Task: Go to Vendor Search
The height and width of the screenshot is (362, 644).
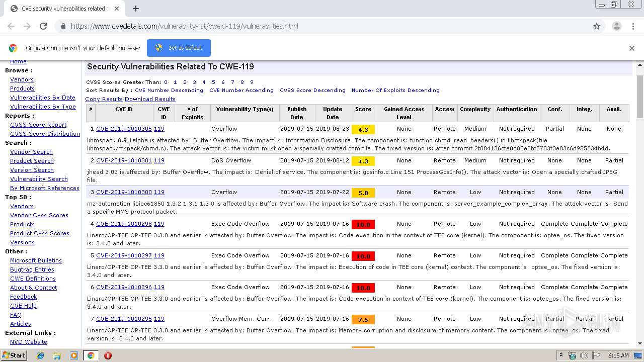Action: coord(31,152)
